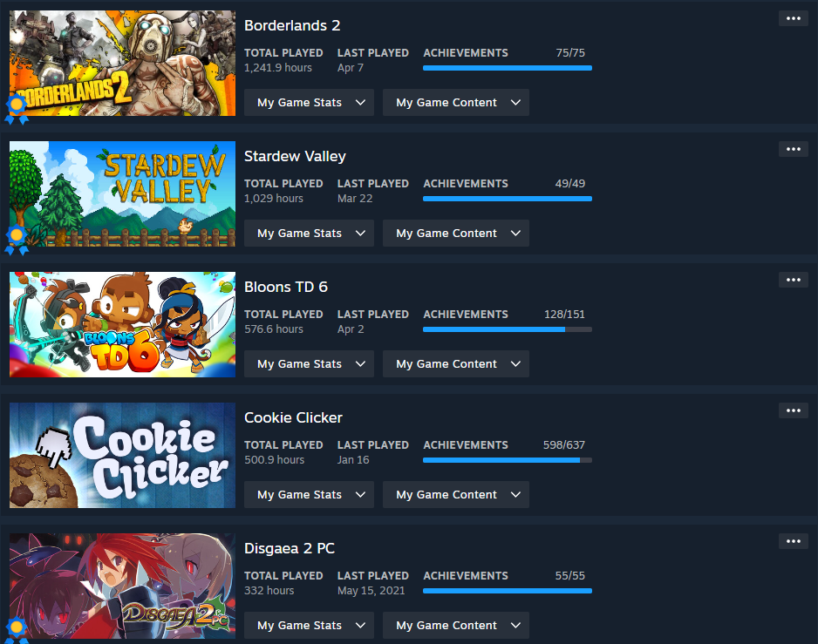Open the three-dot menu for Borderlands 2

pos(793,18)
